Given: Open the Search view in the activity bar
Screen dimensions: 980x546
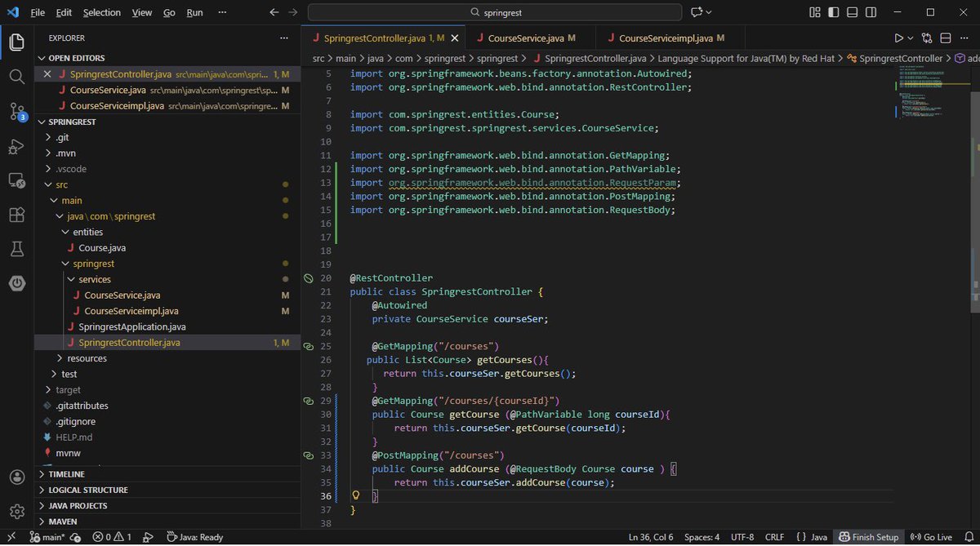Looking at the screenshot, I should click(x=16, y=77).
